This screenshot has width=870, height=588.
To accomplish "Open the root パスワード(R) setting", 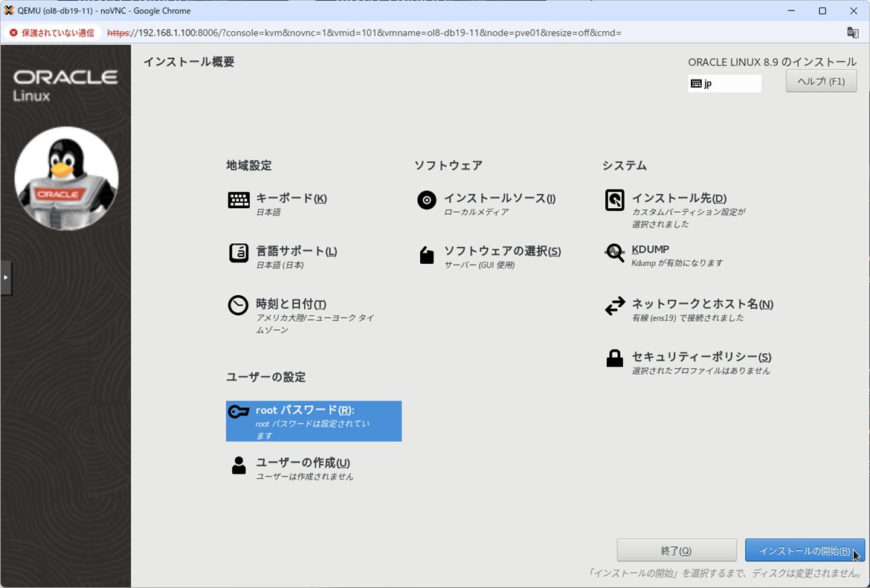I will (x=314, y=421).
